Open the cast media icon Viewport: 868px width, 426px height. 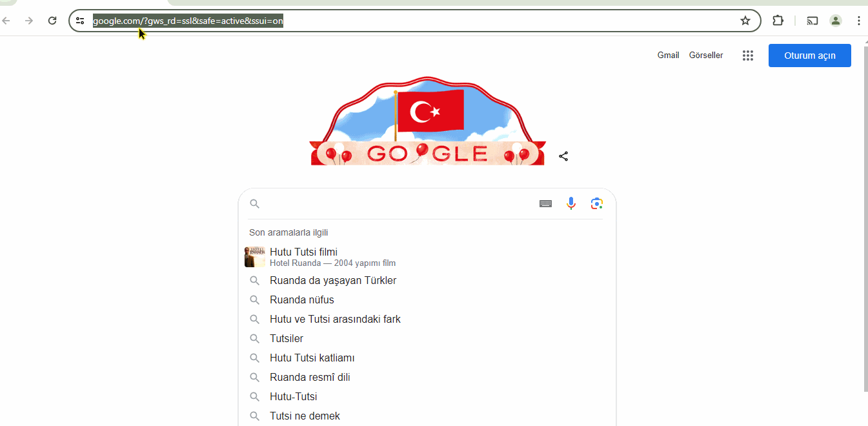click(812, 21)
